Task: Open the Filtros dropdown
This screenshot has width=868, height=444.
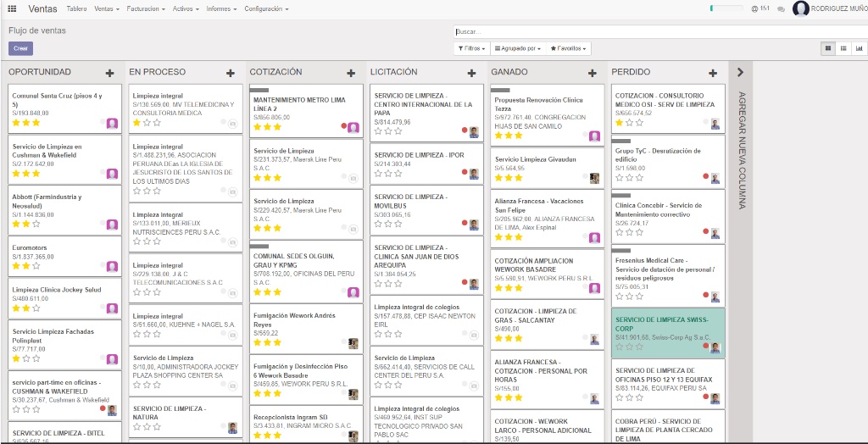Action: [x=471, y=48]
